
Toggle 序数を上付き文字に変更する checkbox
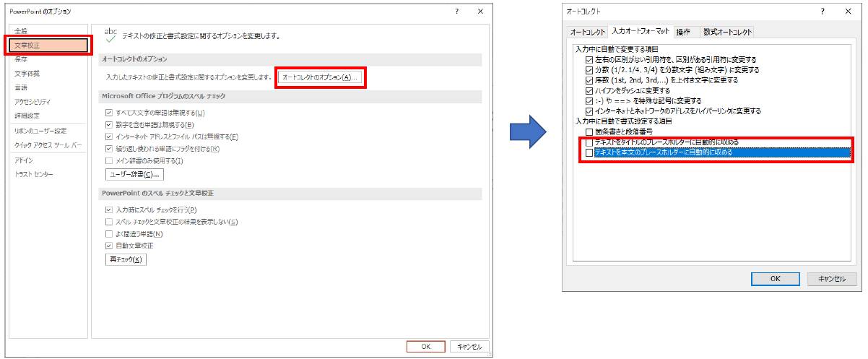tap(590, 80)
